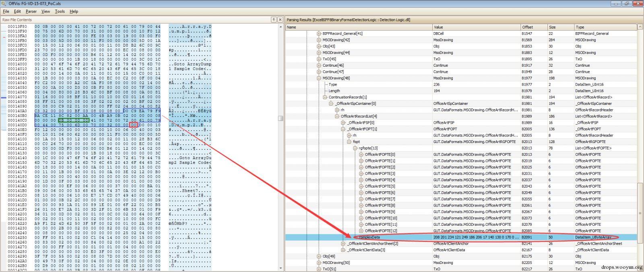
Task: Click the auto-hide pin in Raw File Contents
Action: click(x=274, y=19)
